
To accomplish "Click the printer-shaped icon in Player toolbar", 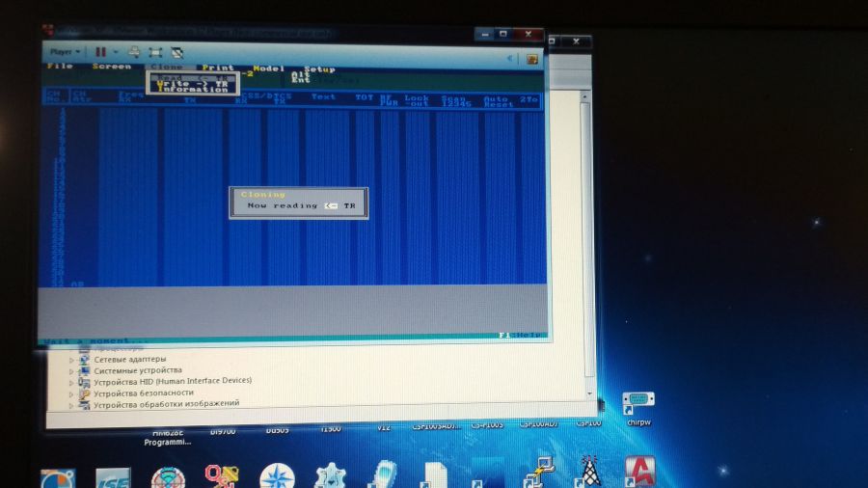I will 134,51.
